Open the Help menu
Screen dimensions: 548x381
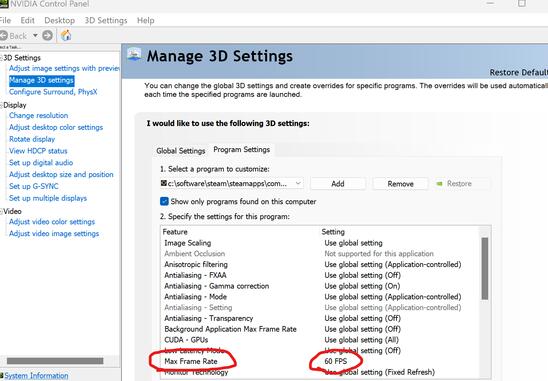145,21
